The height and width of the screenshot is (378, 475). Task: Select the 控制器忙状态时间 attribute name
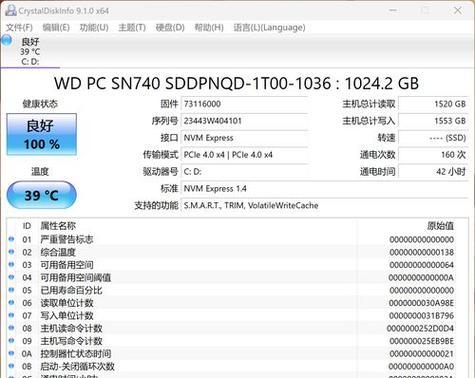pyautogui.click(x=76, y=353)
